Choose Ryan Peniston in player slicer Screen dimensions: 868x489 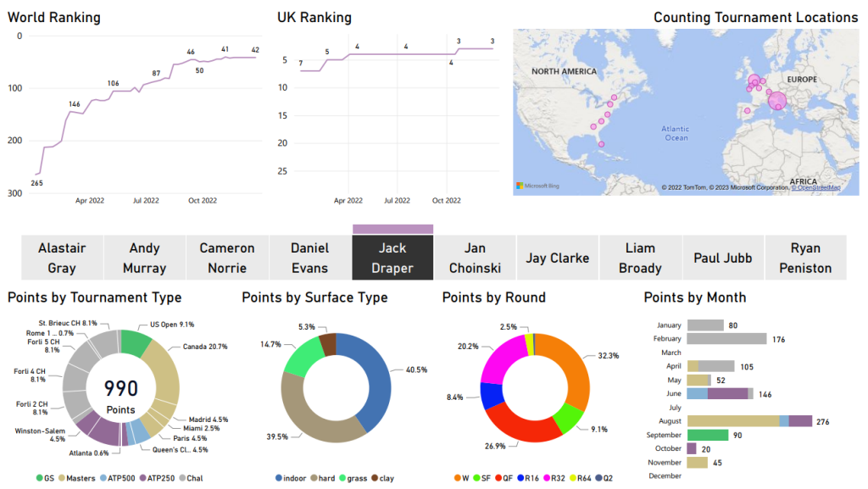tap(805, 258)
